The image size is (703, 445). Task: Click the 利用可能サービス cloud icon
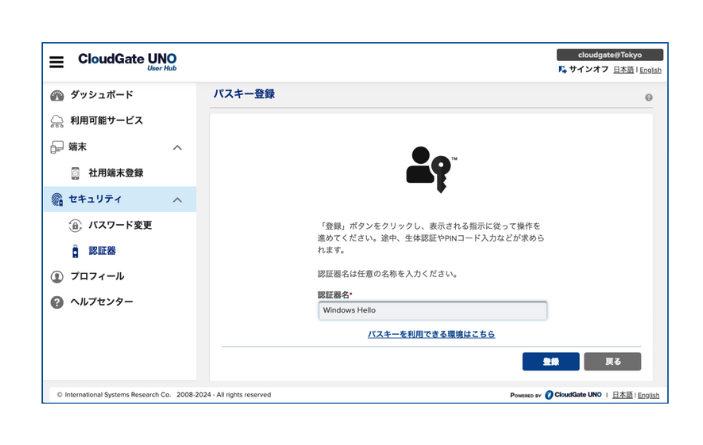57,121
